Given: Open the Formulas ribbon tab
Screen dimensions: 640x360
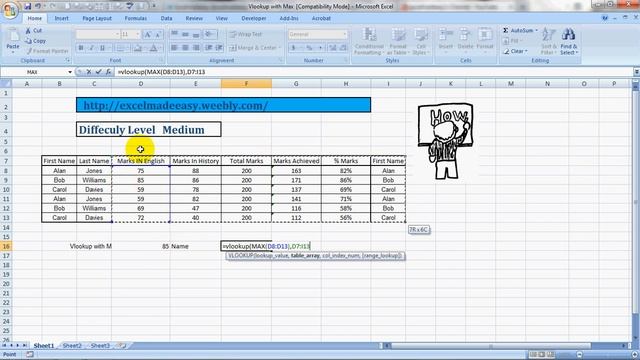Looking at the screenshot, I should (x=136, y=18).
